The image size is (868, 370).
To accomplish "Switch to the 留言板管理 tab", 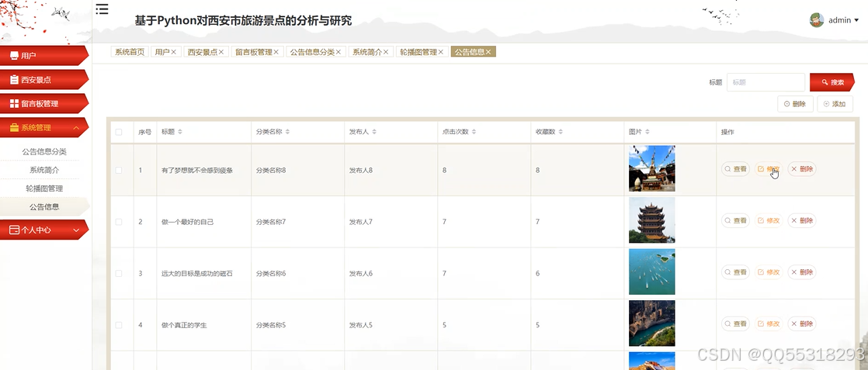I will tap(254, 51).
